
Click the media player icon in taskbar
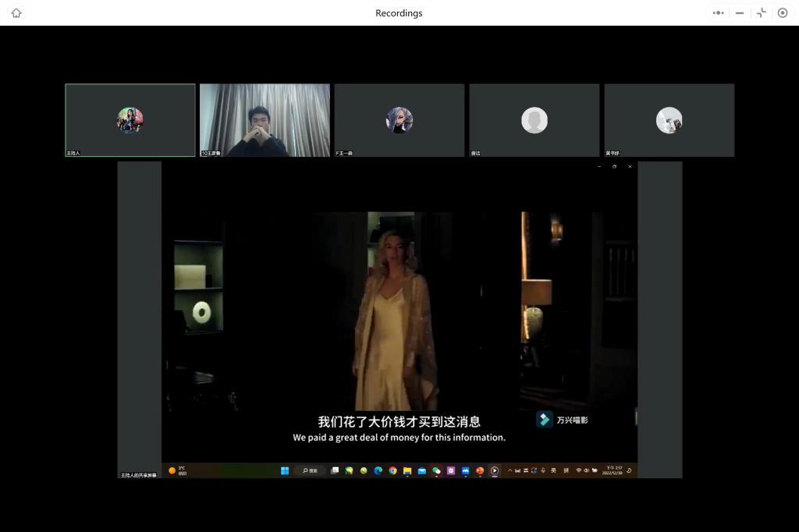coord(495,470)
